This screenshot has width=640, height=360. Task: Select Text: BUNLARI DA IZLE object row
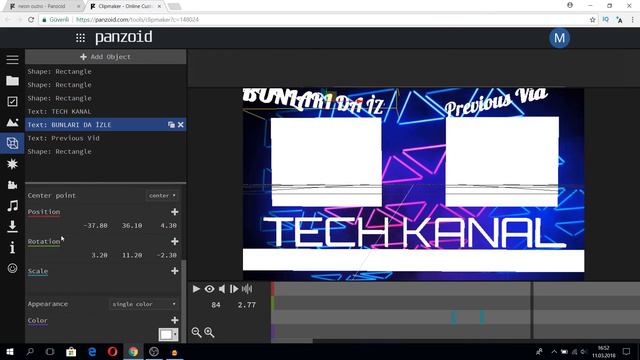point(105,124)
